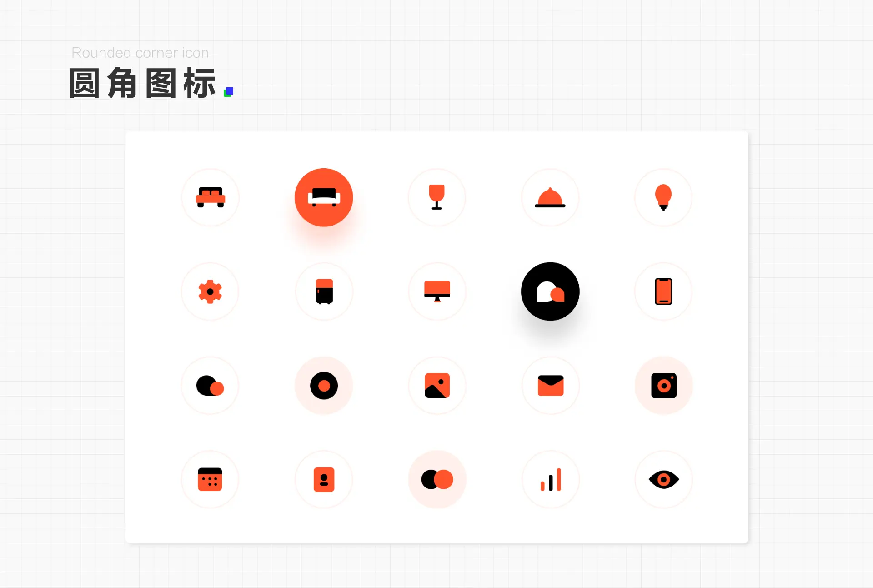
Task: Click the refrigerator icon
Action: (x=324, y=291)
